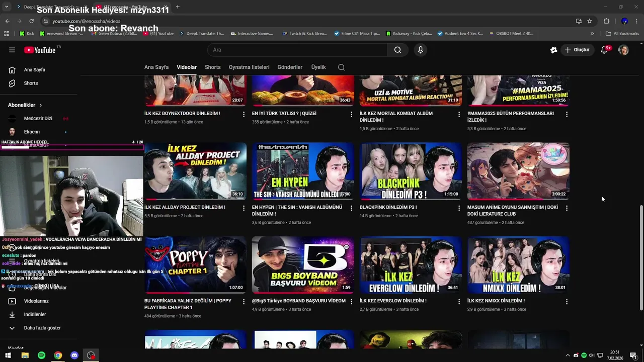Open options for BLACKPINK DİNLEDİM P3 video
The image size is (644, 362).
coord(459,208)
